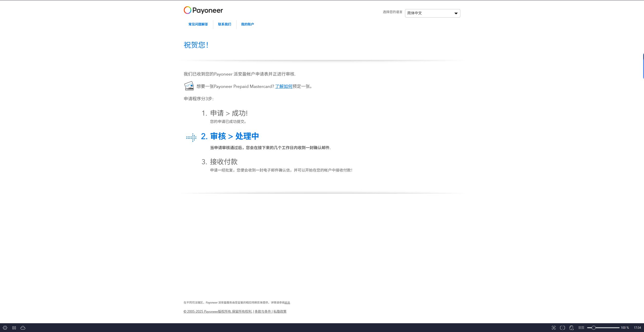Click the '2. 审核 > 处理中' step heading
This screenshot has width=644, height=332.
[230, 136]
